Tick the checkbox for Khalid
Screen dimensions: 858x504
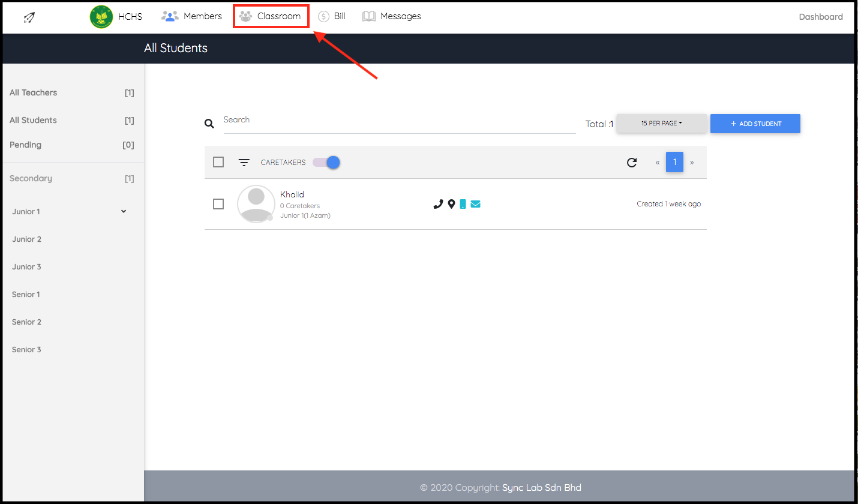(218, 204)
